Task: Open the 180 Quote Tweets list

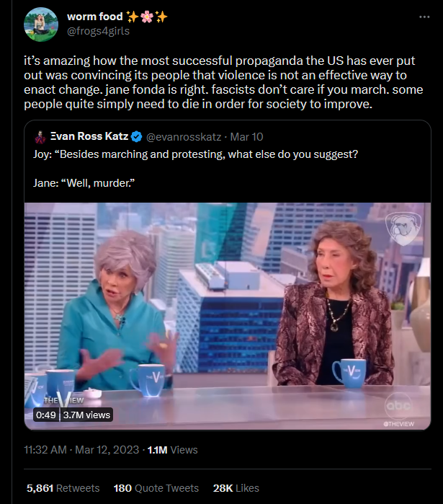Action: pos(156,488)
